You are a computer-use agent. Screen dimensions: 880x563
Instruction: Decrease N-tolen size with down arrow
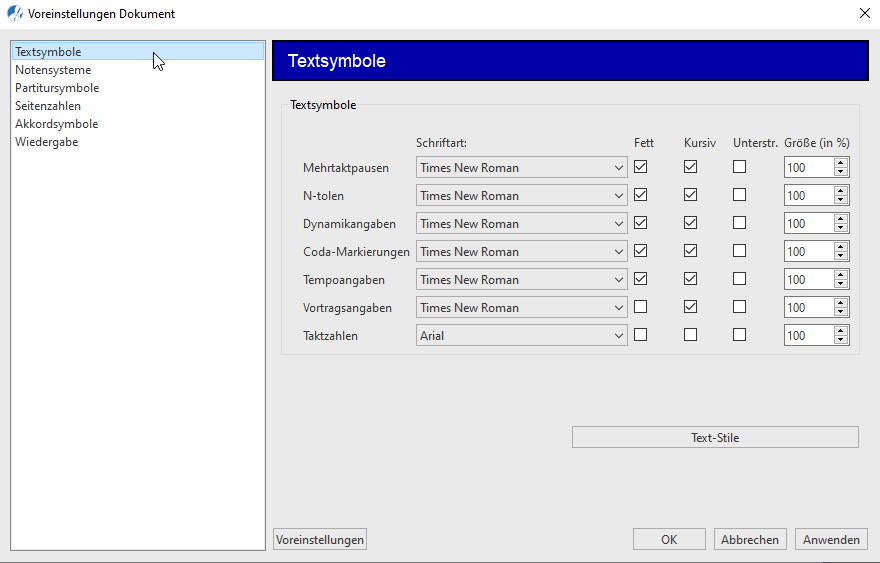tap(841, 201)
